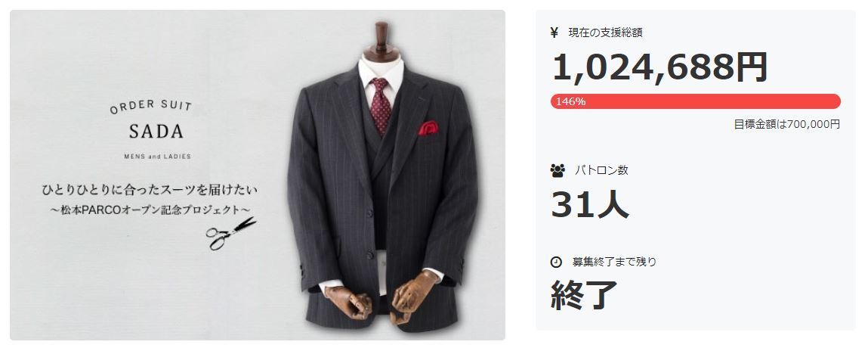Click the SADA logo text
Viewport: 868px width, 351px height.
click(x=156, y=132)
